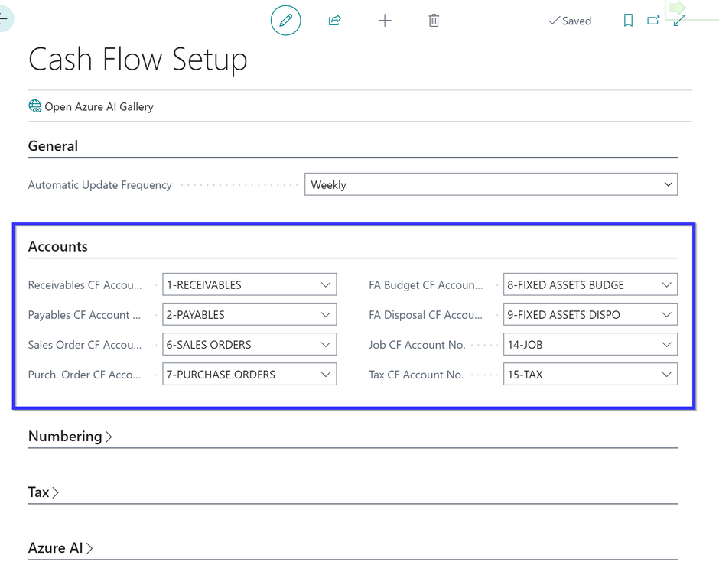Click the expand to full screen icon
This screenshot has height=588, width=719.
tap(679, 21)
